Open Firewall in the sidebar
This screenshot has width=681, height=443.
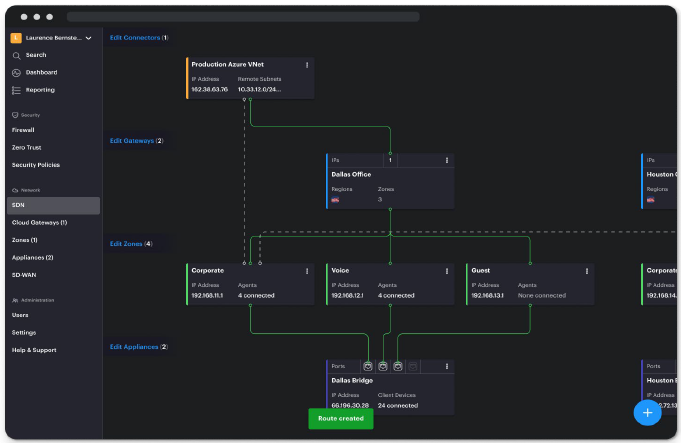23,130
